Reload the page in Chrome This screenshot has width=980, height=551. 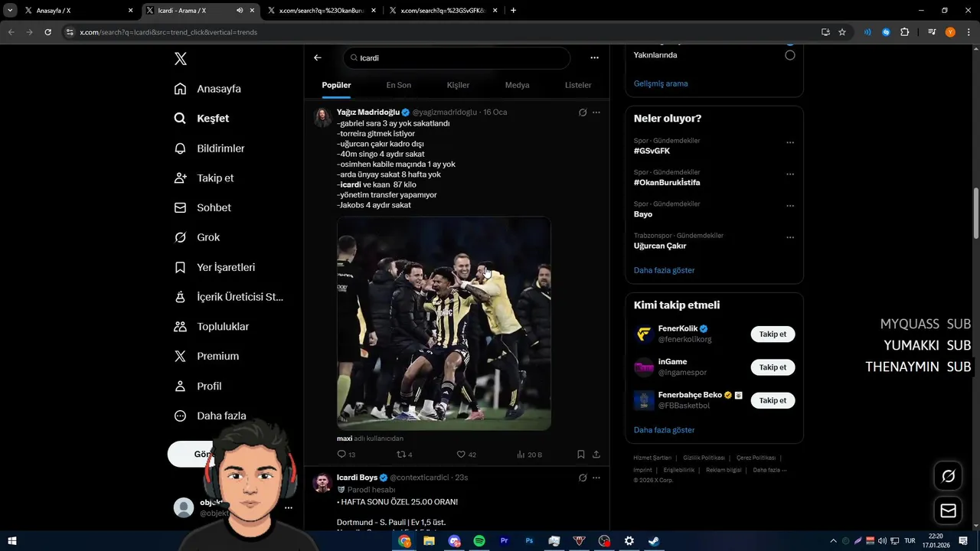[47, 32]
